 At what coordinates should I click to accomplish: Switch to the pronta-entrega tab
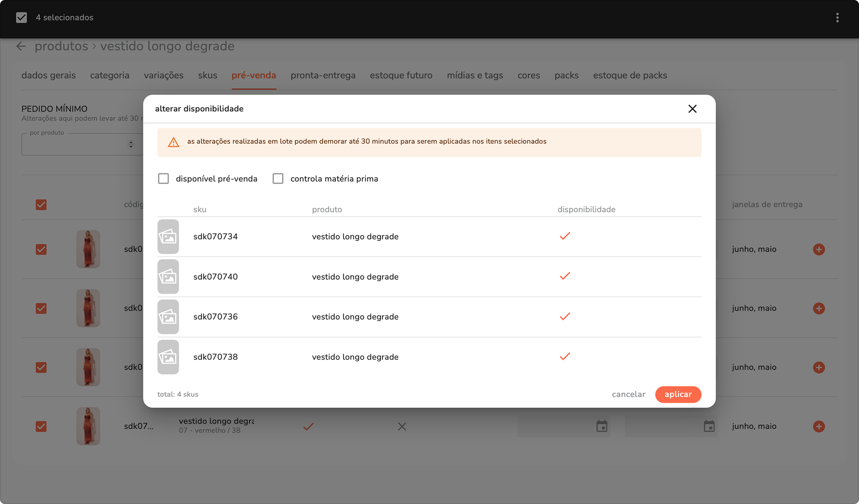(x=323, y=76)
